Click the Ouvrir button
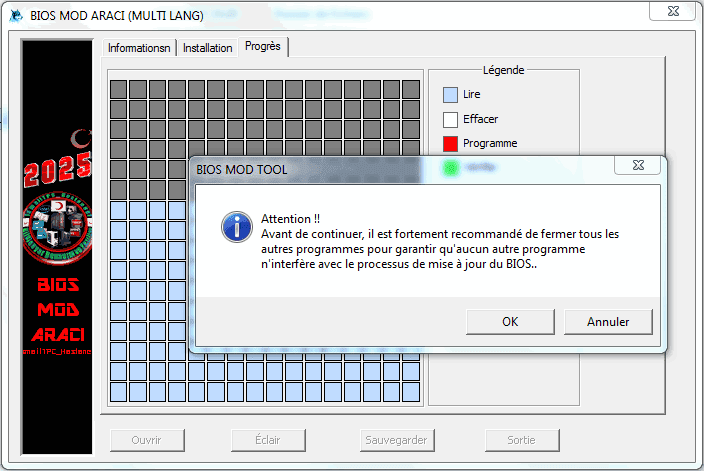The height and width of the screenshot is (471, 704). tap(146, 440)
